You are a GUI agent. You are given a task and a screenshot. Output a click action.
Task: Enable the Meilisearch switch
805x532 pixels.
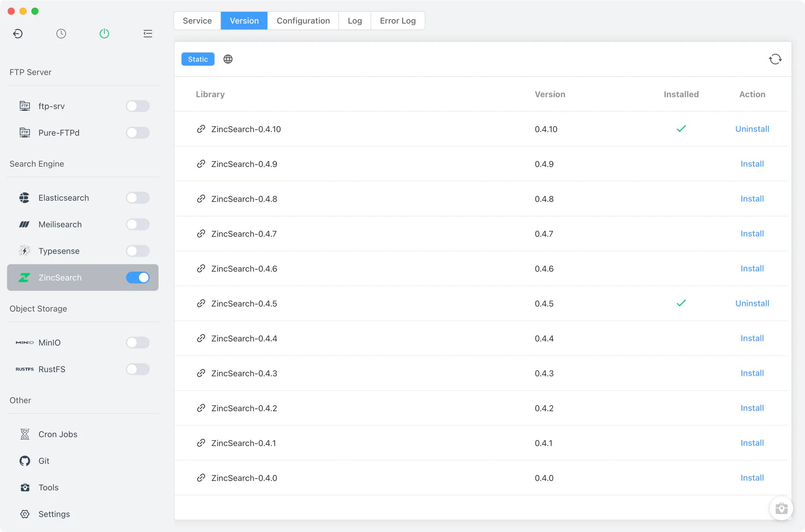[138, 224]
